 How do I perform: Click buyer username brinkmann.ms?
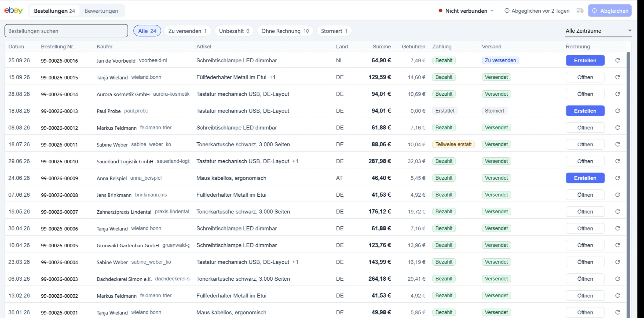(x=151, y=195)
